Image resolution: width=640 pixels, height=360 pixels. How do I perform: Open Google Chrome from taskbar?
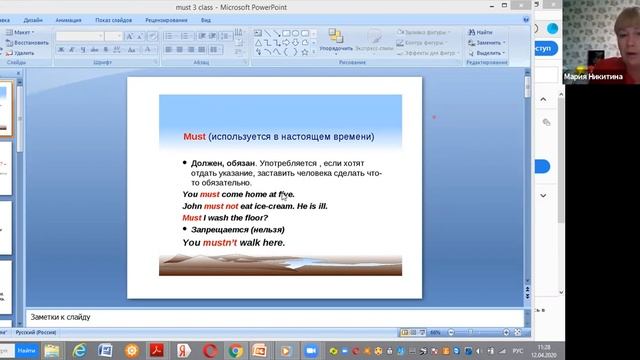click(x=236, y=351)
